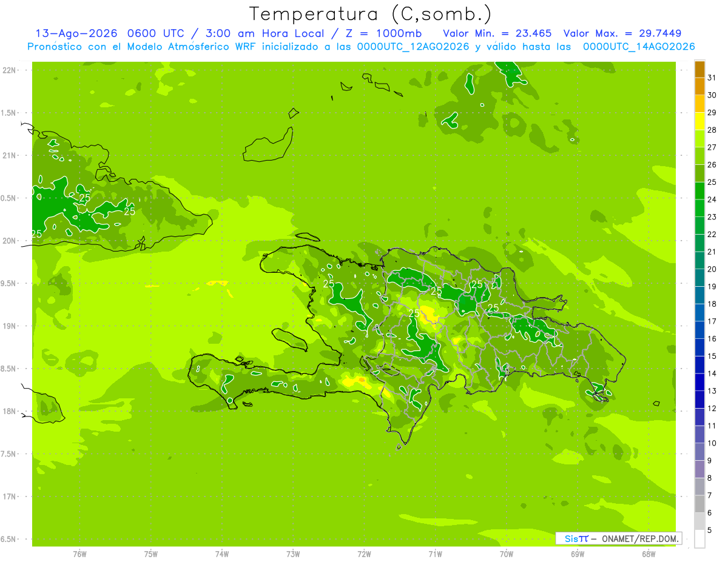Pick the brown-orange swatch between 30 and 31
The image size is (728, 562).
(699, 87)
